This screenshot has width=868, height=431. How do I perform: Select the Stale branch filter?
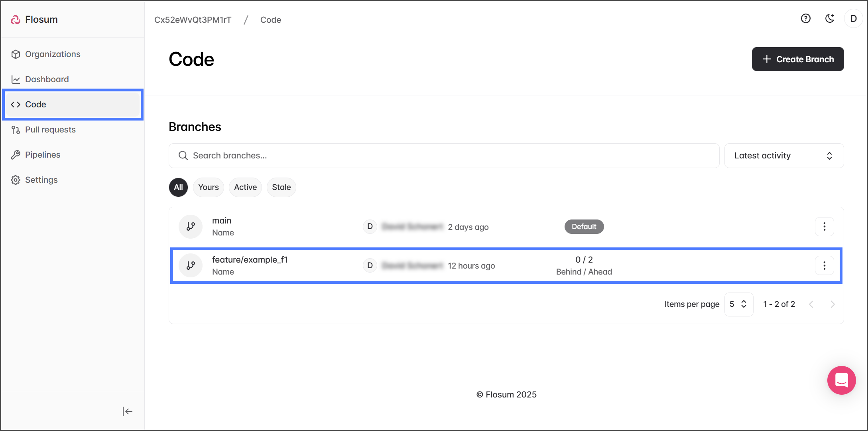point(281,187)
